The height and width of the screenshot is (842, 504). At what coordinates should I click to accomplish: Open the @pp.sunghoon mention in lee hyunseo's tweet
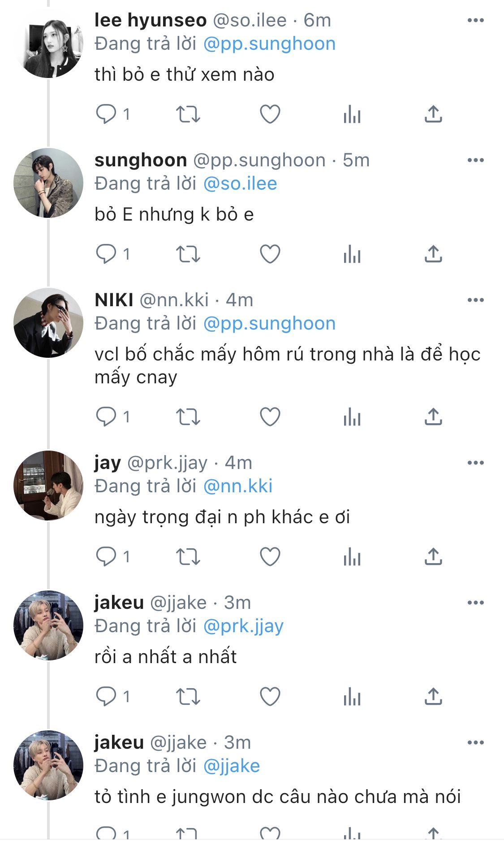coord(269,44)
